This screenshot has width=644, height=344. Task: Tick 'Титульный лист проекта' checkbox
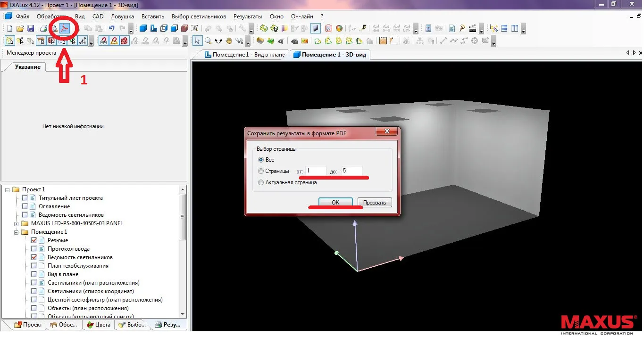(25, 198)
